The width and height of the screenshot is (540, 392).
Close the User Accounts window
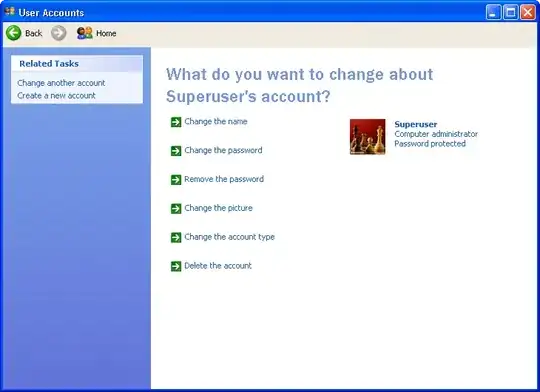click(x=528, y=12)
